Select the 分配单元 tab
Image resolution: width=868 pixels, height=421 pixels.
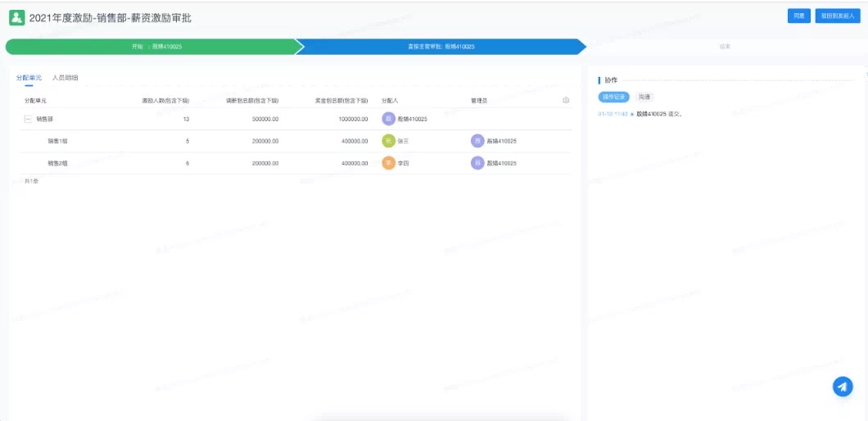[29, 78]
